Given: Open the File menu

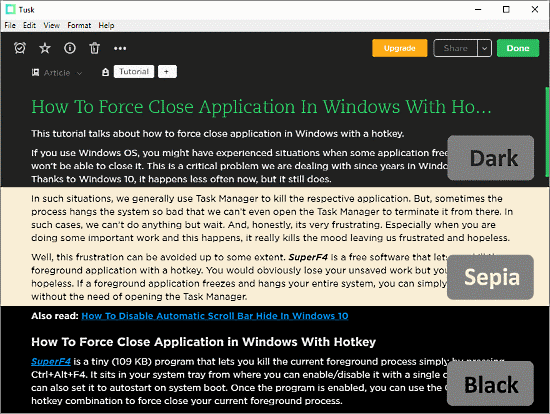Looking at the screenshot, I should [10, 25].
